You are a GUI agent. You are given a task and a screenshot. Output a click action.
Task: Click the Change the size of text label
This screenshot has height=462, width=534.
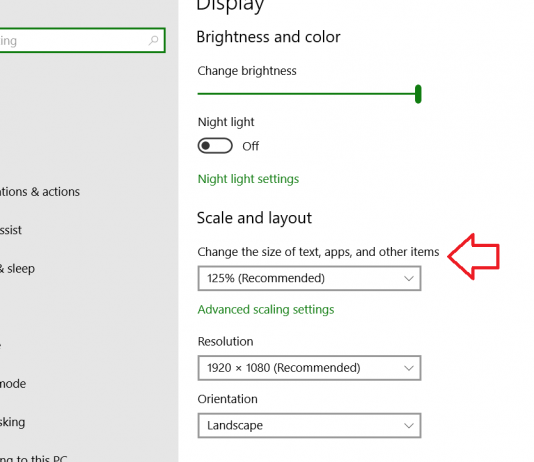[318, 252]
